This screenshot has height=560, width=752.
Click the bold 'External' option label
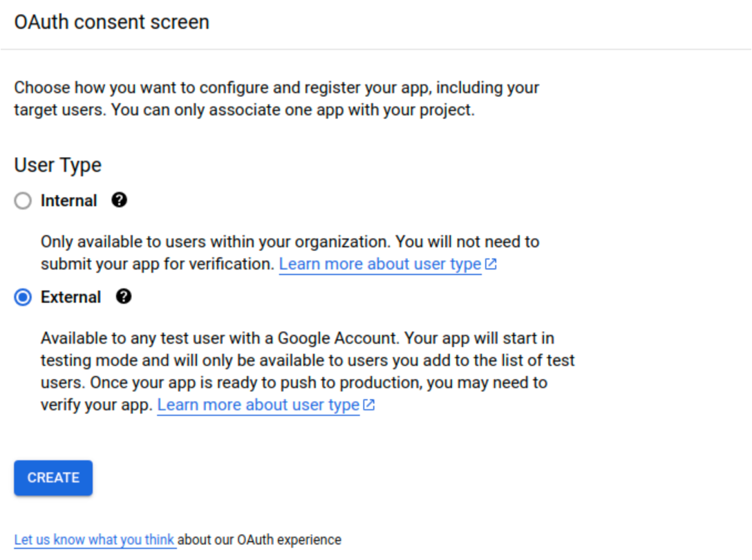pos(70,297)
